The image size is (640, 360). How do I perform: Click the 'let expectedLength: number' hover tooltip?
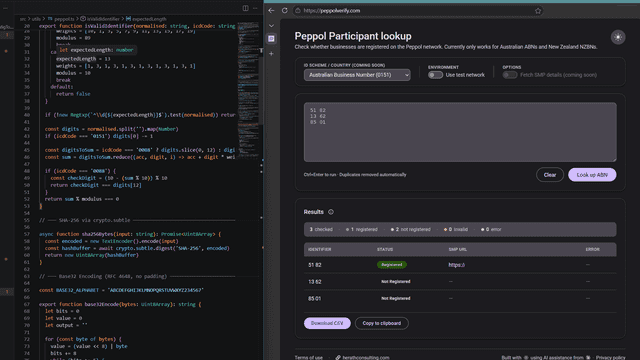(97, 50)
